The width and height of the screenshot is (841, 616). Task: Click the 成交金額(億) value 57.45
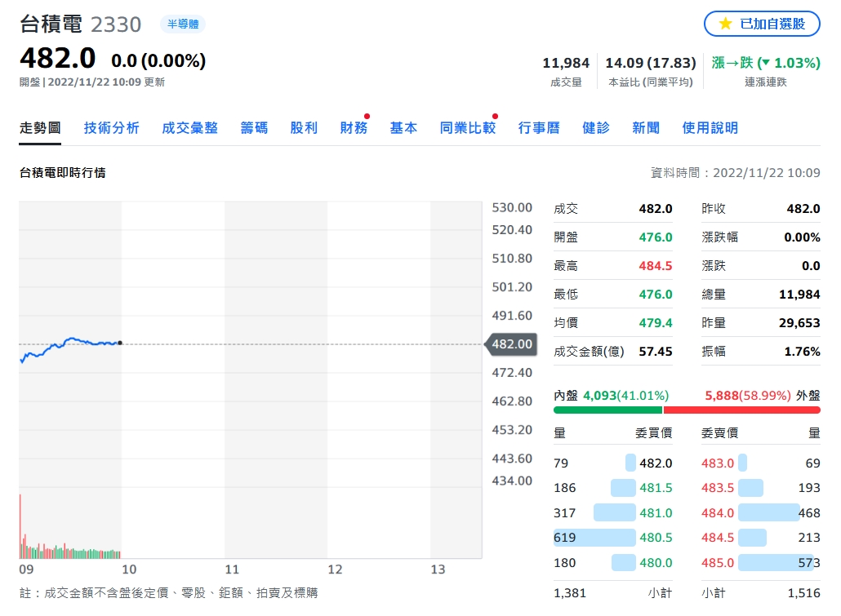656,351
